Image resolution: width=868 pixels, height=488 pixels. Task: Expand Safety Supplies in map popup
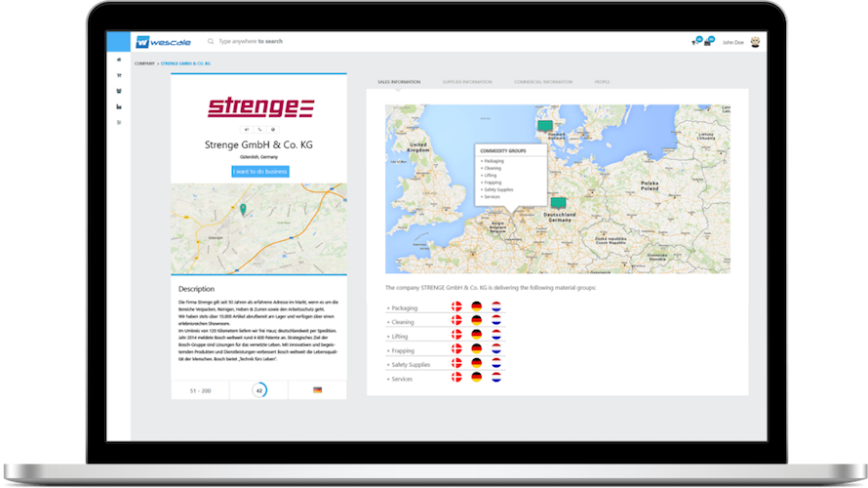pos(497,190)
